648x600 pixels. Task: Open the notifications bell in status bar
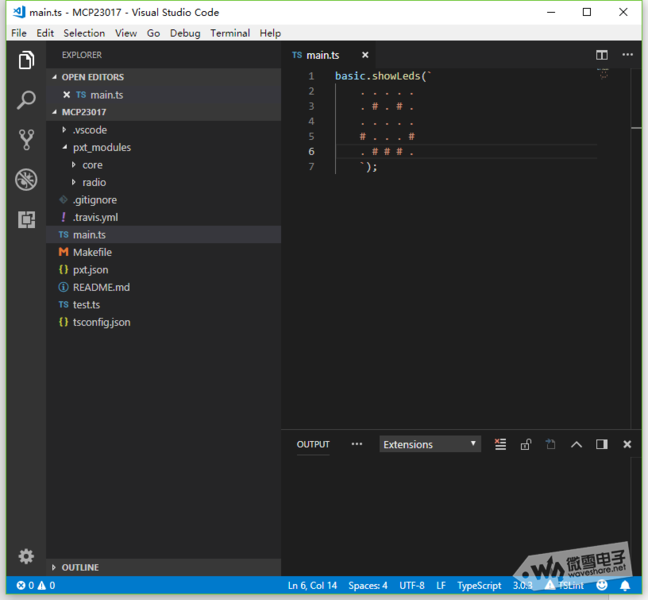625,586
